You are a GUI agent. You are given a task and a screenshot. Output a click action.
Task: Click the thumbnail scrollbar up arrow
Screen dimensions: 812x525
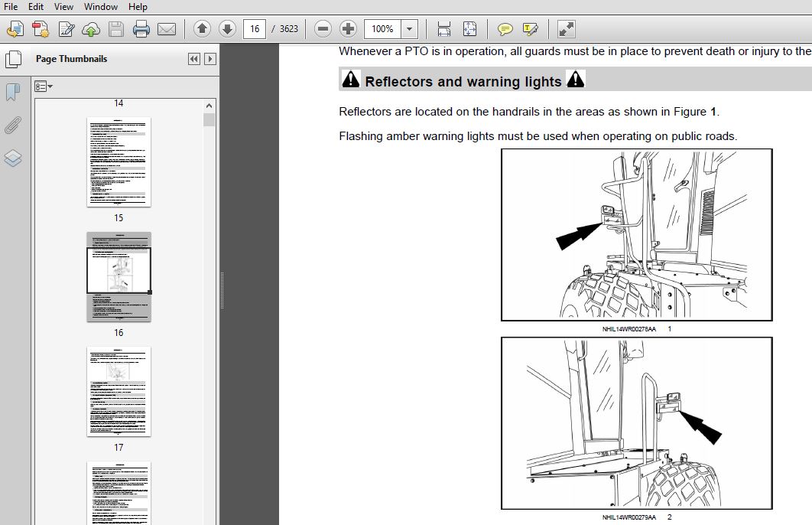[x=209, y=105]
